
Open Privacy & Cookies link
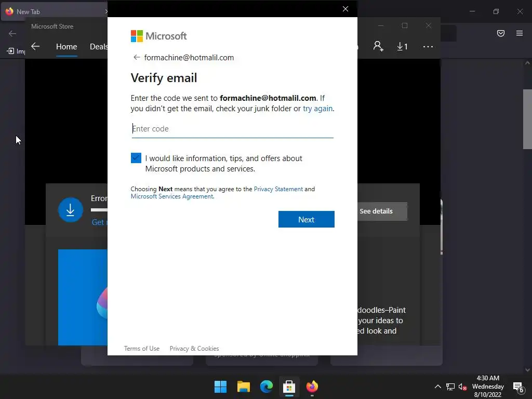(194, 349)
